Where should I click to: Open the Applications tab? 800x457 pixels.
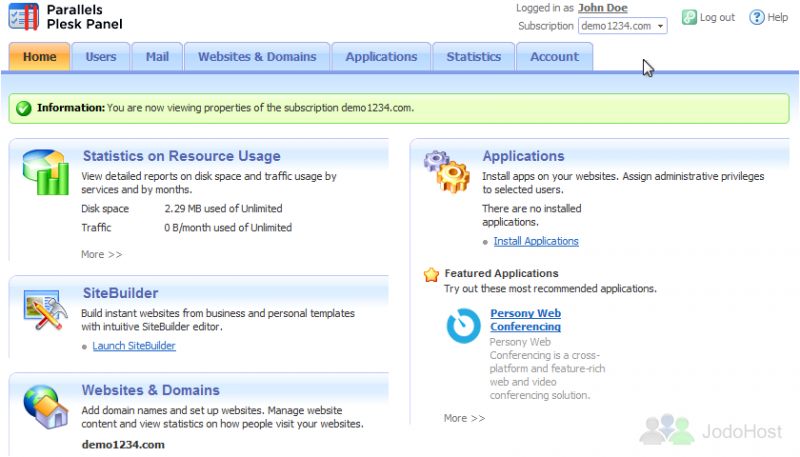pyautogui.click(x=381, y=57)
